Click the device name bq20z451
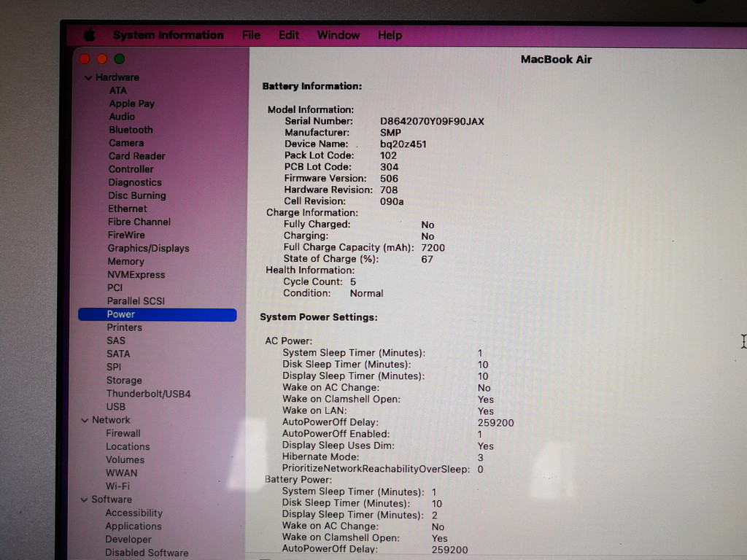Image resolution: width=747 pixels, height=560 pixels. point(403,144)
